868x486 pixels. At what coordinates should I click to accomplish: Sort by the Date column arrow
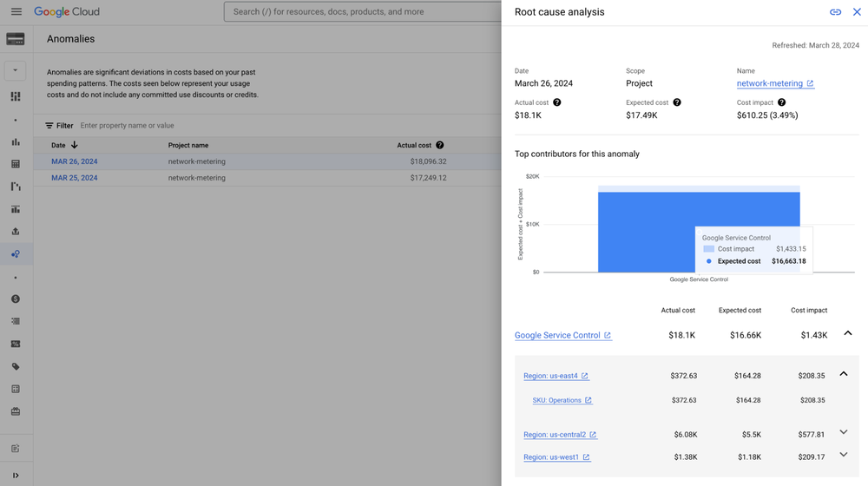pyautogui.click(x=74, y=145)
